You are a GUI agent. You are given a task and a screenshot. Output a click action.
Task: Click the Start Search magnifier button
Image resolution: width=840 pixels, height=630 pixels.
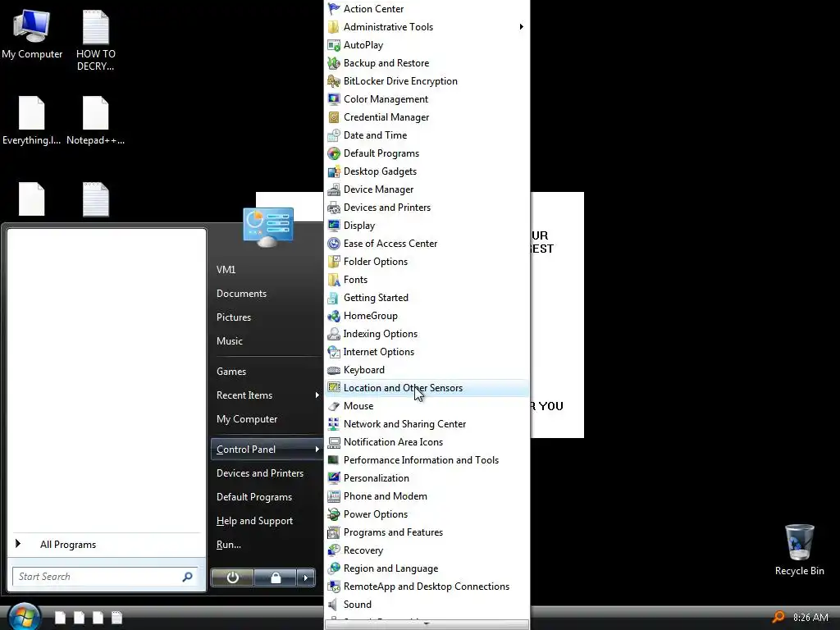coord(188,577)
